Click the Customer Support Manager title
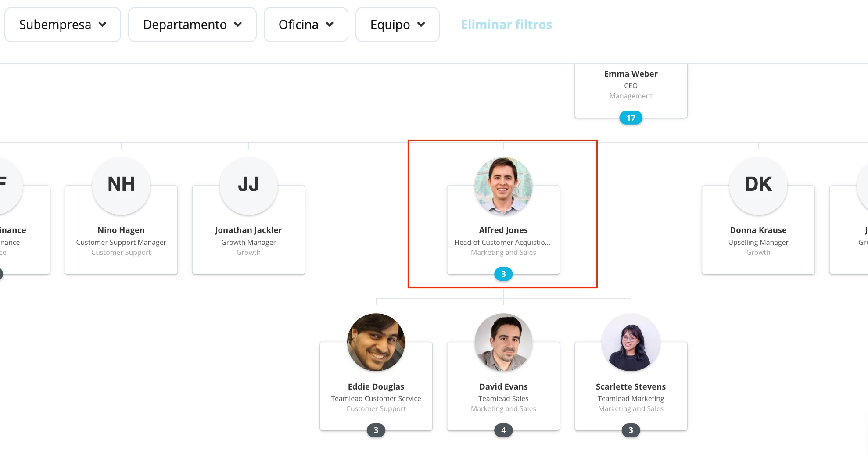This screenshot has height=458, width=868. 121,242
